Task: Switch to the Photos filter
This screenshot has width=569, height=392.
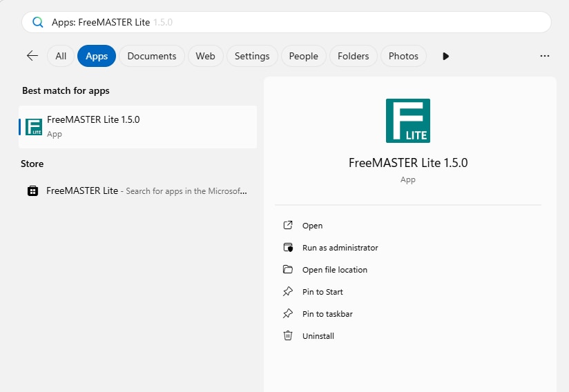Action: pyautogui.click(x=403, y=56)
